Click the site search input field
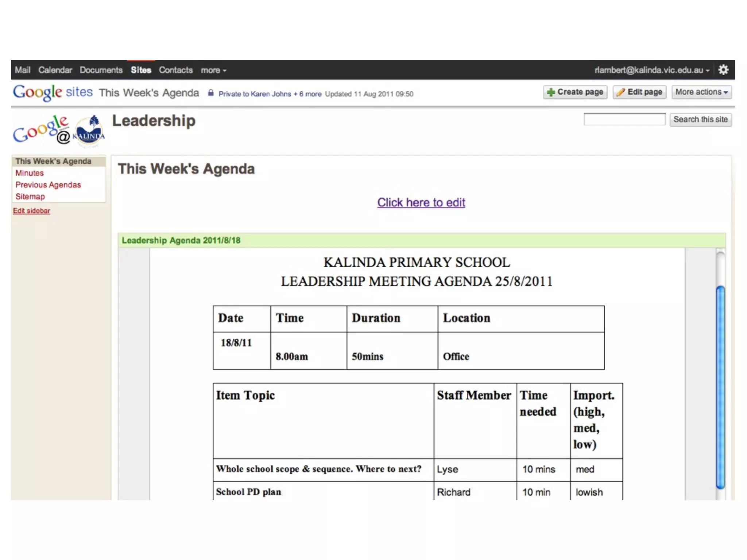Image resolution: width=747 pixels, height=560 pixels. 624,120
